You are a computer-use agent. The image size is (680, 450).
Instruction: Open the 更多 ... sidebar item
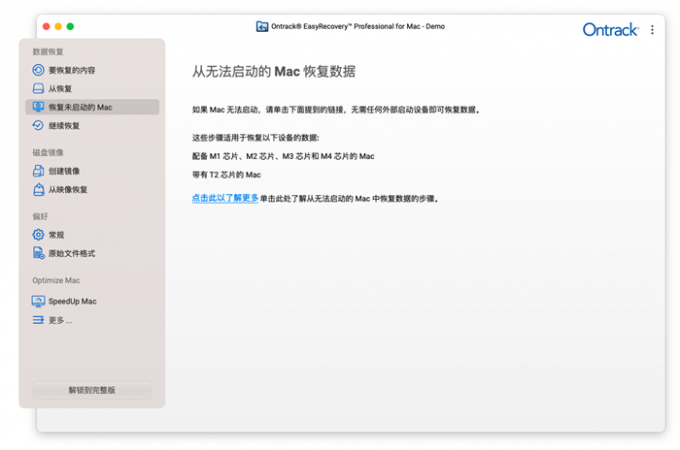click(x=92, y=320)
